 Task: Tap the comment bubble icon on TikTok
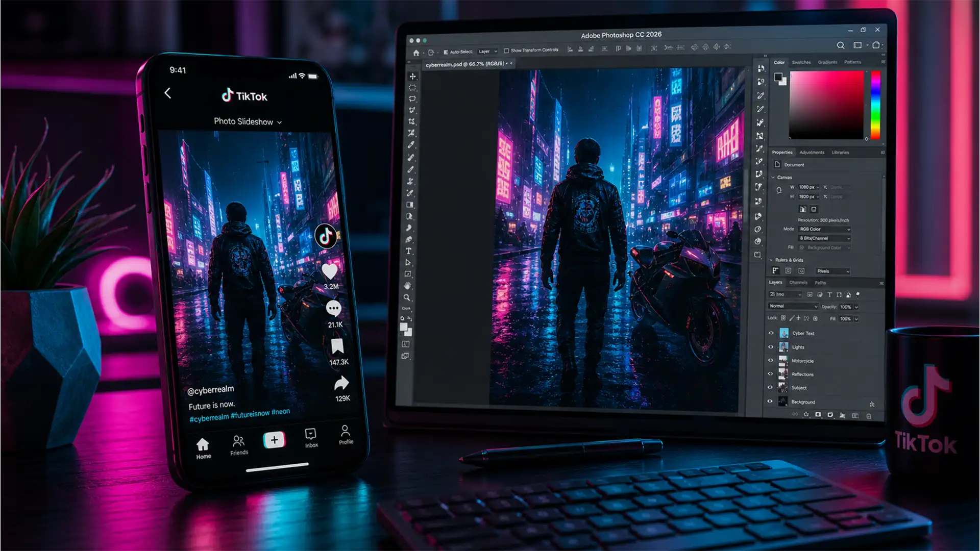point(333,308)
